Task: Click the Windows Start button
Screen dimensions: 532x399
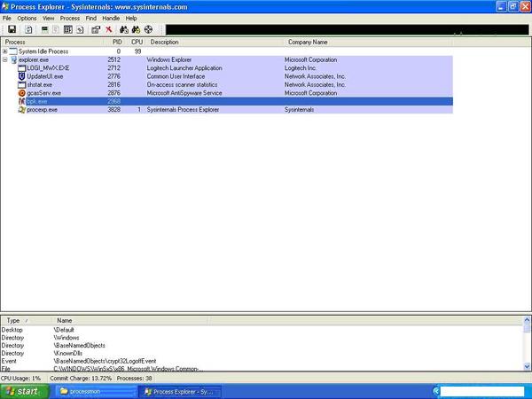Action: coord(22,391)
